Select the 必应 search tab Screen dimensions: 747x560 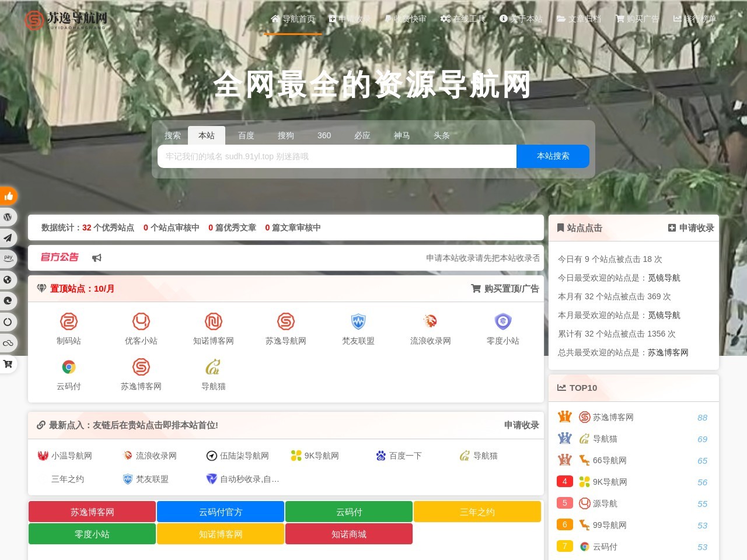[x=362, y=135]
